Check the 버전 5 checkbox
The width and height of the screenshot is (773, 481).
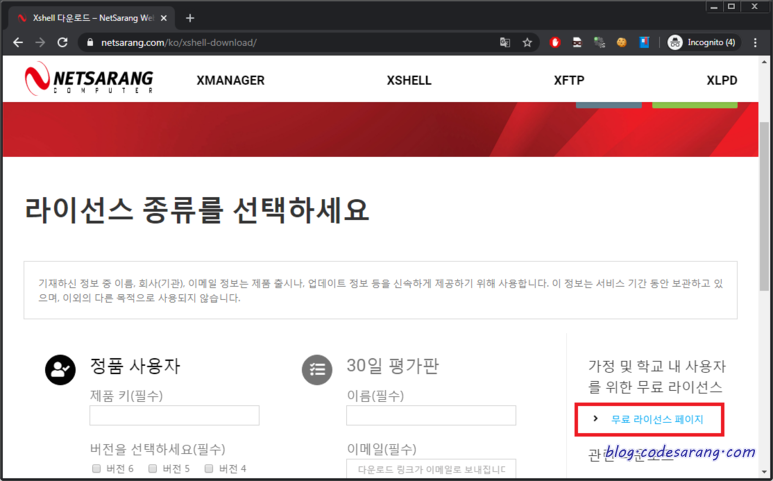(x=153, y=468)
